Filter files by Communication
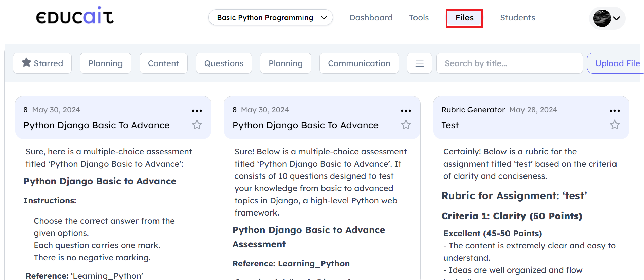644x280 pixels. pyautogui.click(x=359, y=63)
